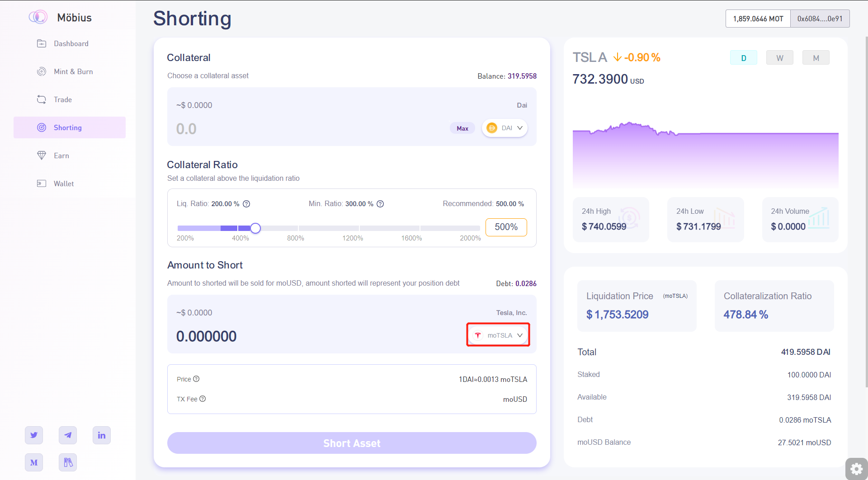Click the Debt: 0.0286 text

point(516,283)
